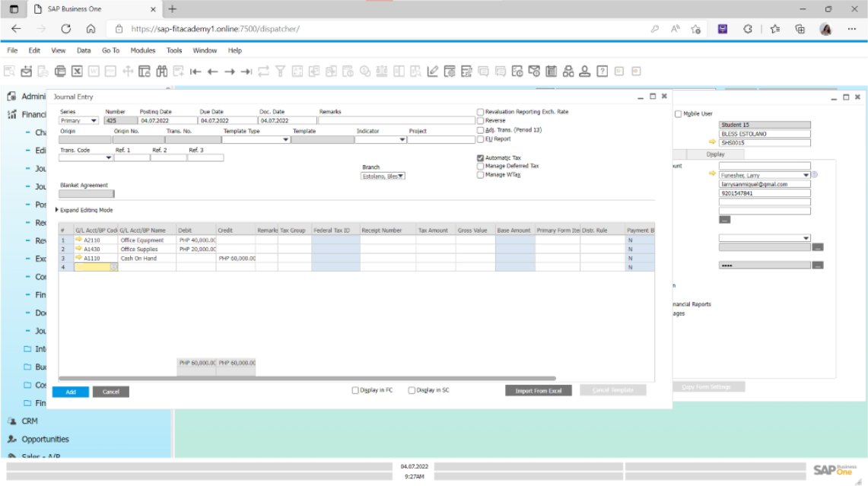Click the Find binoculars toolbar icon
The width and height of the screenshot is (868, 486).
click(x=161, y=71)
